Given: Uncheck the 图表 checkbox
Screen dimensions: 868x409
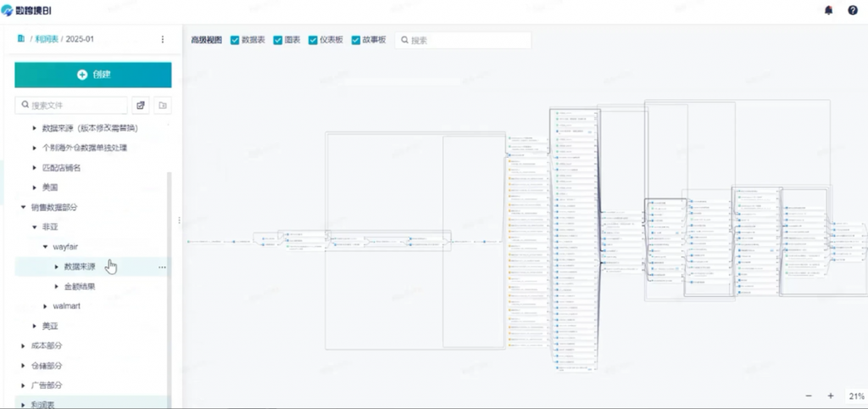Looking at the screenshot, I should [x=278, y=40].
